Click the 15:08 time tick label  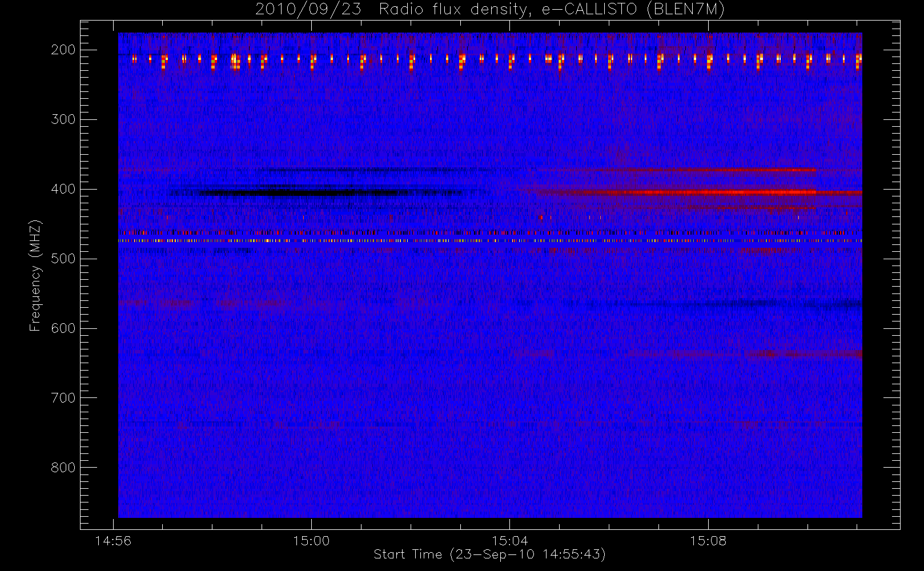[x=708, y=541]
